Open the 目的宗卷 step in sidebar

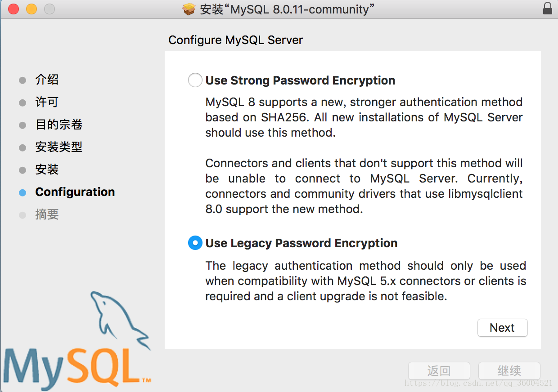[x=59, y=125]
